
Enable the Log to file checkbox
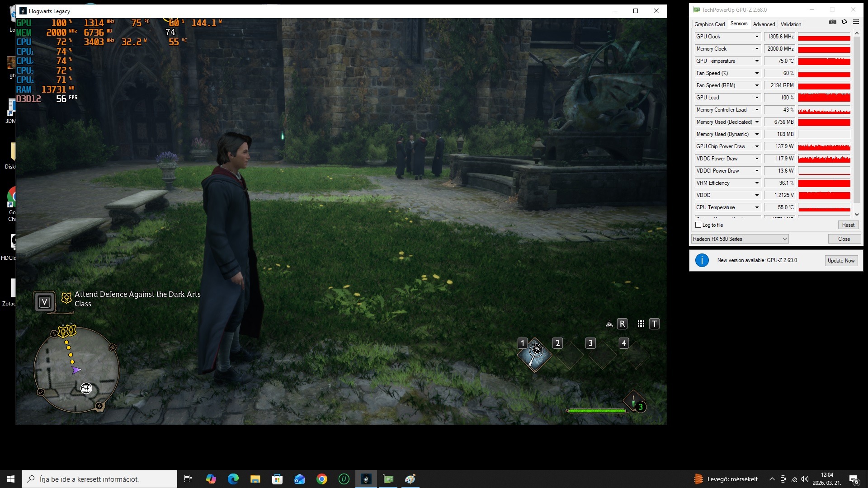pyautogui.click(x=698, y=225)
